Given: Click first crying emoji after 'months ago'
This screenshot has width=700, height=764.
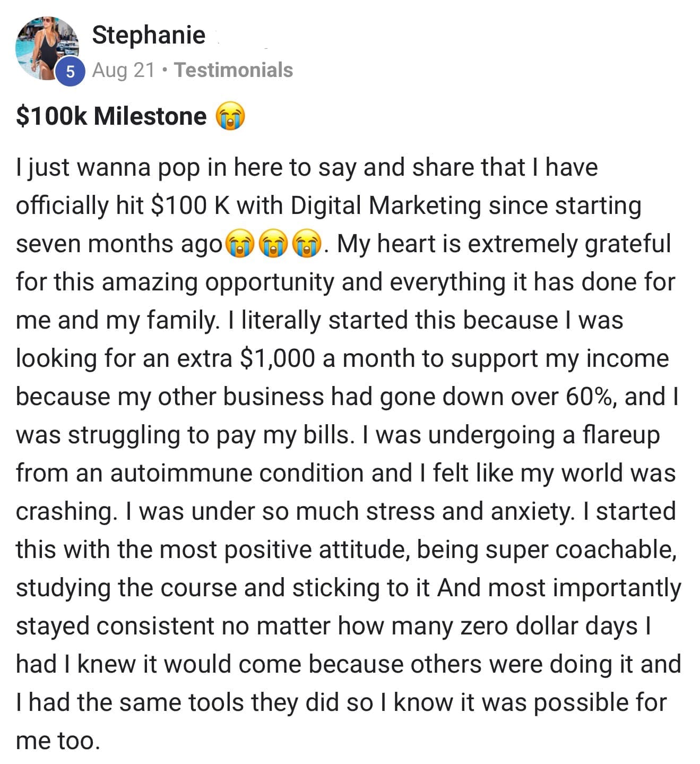Looking at the screenshot, I should point(240,244).
